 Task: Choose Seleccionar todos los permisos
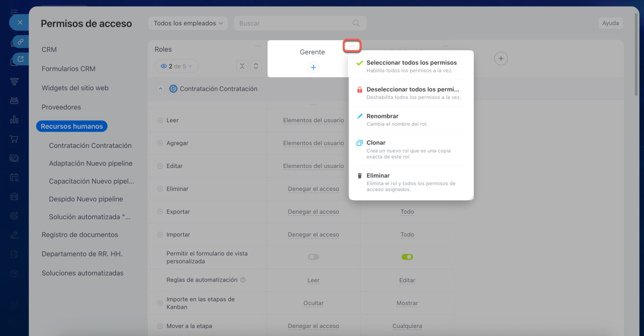(411, 63)
